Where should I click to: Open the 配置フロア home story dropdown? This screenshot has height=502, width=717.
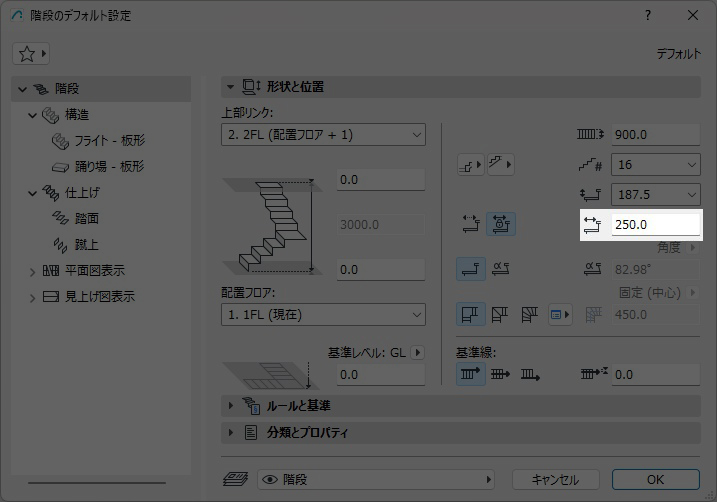pos(322,315)
